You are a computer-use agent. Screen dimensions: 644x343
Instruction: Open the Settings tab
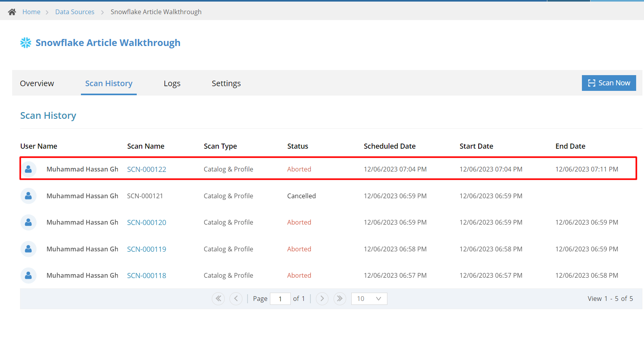tap(226, 83)
